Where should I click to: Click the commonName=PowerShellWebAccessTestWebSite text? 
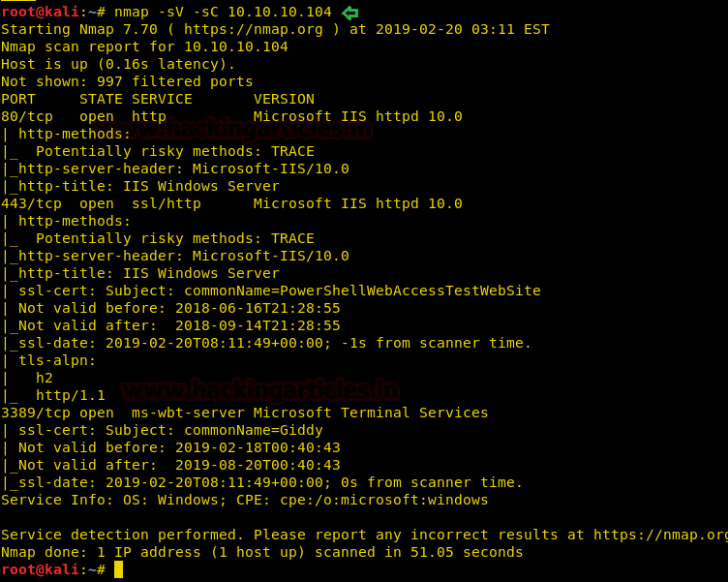click(363, 291)
